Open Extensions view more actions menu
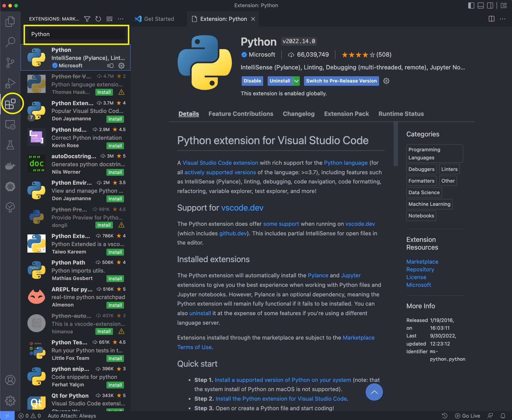This screenshot has height=420, width=512. click(121, 19)
